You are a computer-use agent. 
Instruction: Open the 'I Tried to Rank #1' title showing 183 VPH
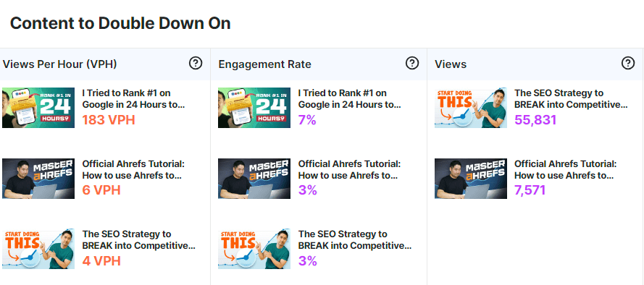tap(133, 99)
